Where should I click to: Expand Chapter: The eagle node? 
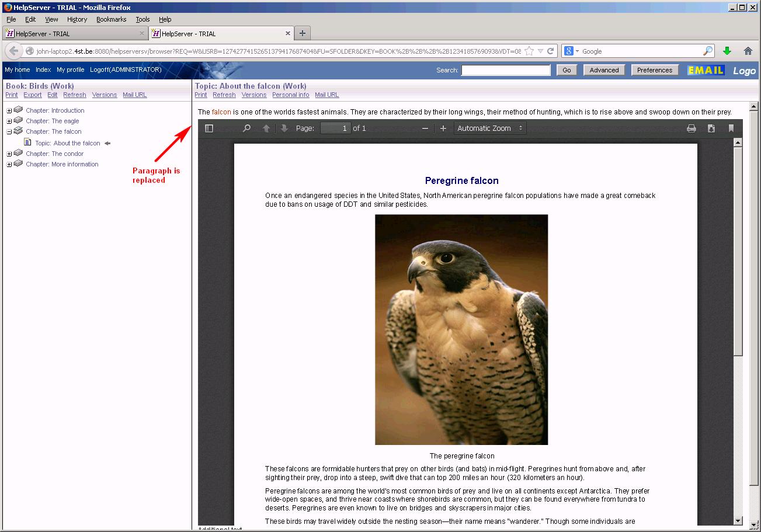coord(9,121)
